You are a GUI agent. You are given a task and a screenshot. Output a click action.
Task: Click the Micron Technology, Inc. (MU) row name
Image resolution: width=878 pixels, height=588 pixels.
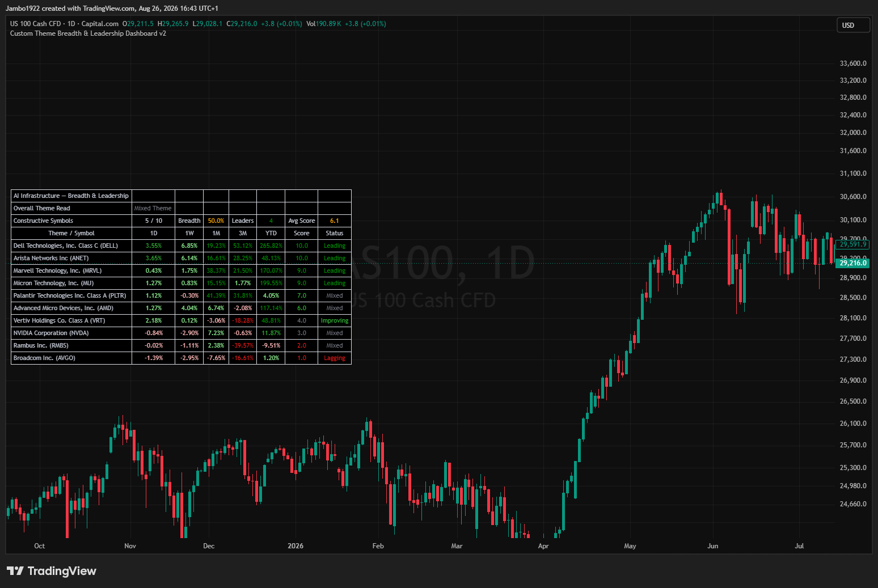[53, 283]
